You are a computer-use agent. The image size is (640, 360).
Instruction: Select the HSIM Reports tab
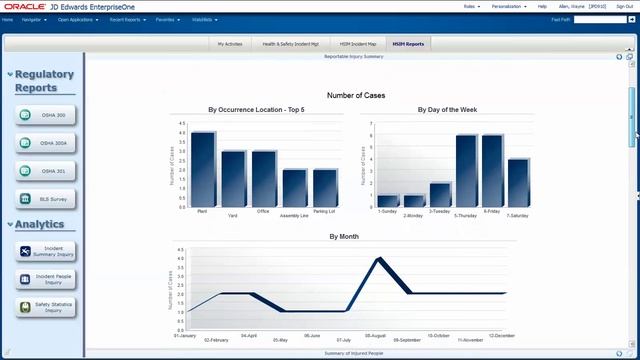click(x=408, y=44)
